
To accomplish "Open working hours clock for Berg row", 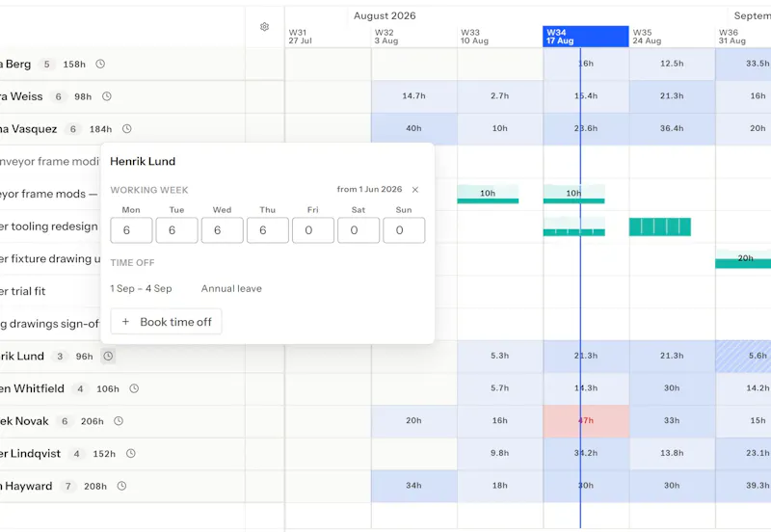I will 100,64.
